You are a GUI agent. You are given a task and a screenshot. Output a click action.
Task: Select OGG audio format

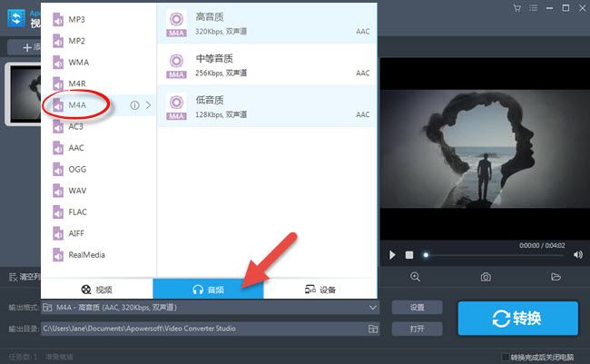[x=99, y=170]
